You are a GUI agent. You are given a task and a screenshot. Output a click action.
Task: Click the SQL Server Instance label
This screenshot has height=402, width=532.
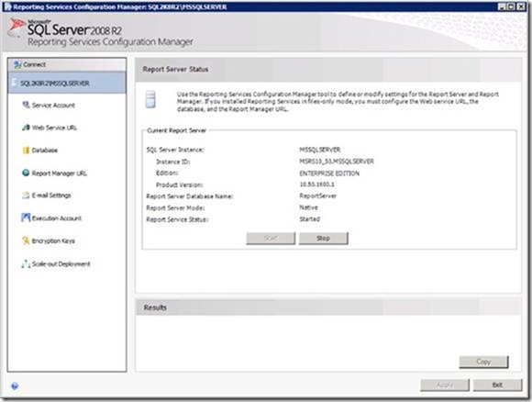(175, 150)
